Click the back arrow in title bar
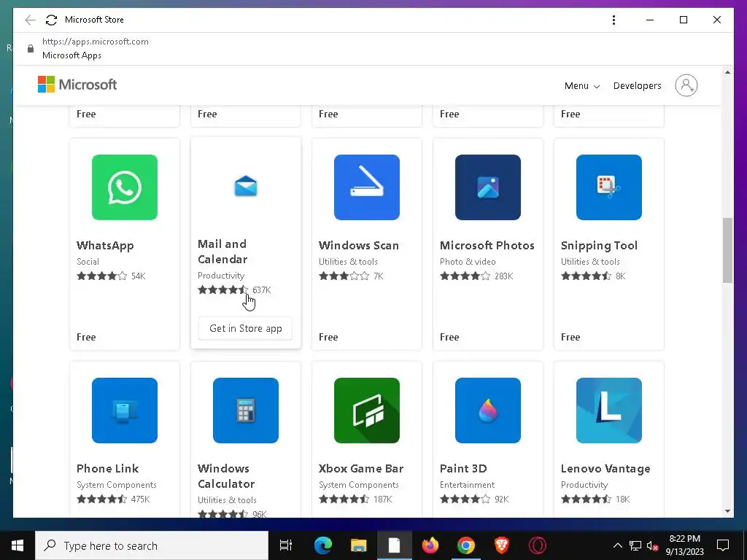747x560 pixels. 30,20
